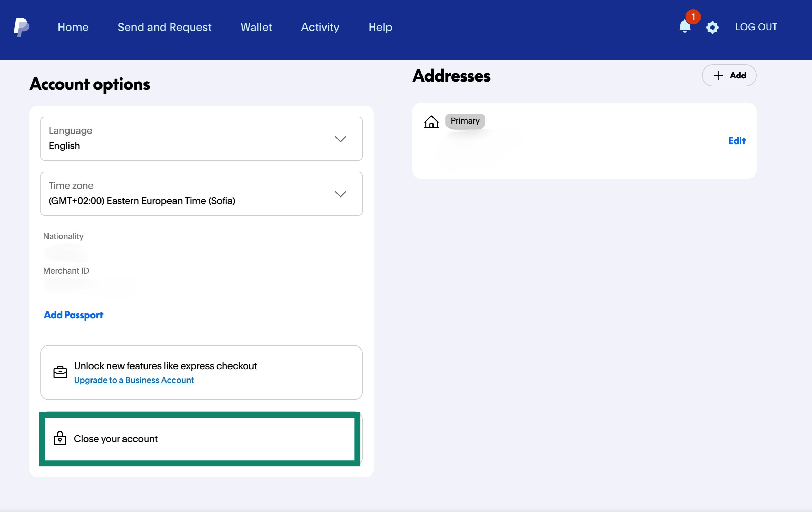Image resolution: width=812 pixels, height=512 pixels.
Task: Click the padlock icon beside Close your account
Action: 60,438
